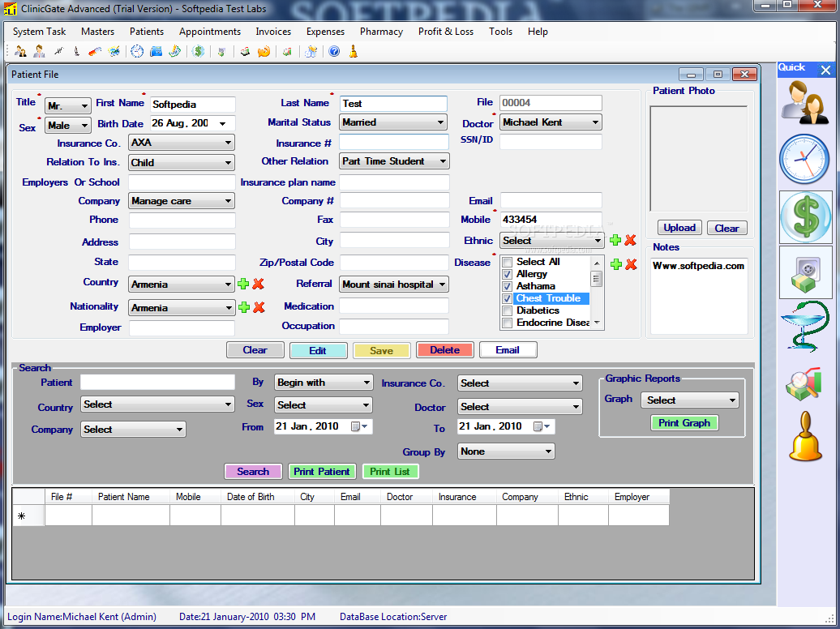The width and height of the screenshot is (840, 629).
Task: Add new Disease with green plus
Action: click(616, 263)
